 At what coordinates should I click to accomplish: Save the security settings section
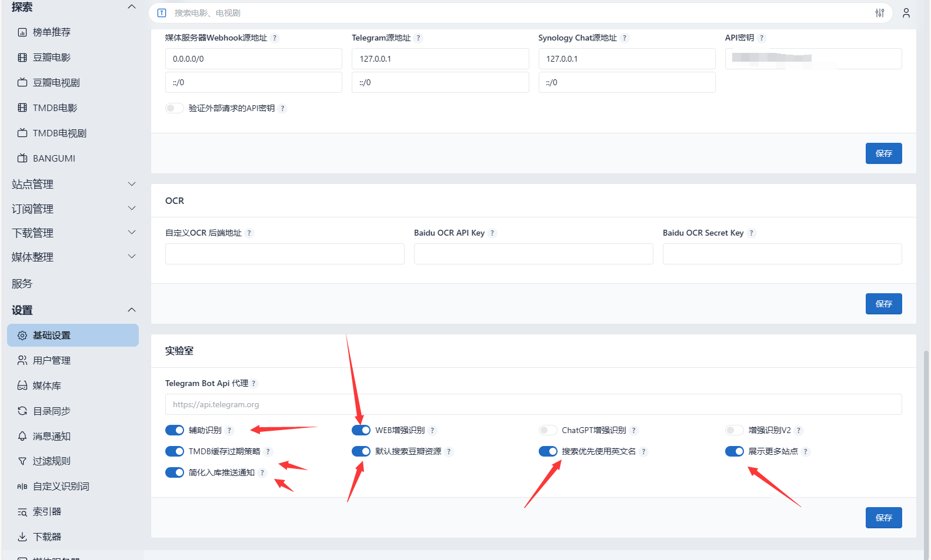point(883,153)
